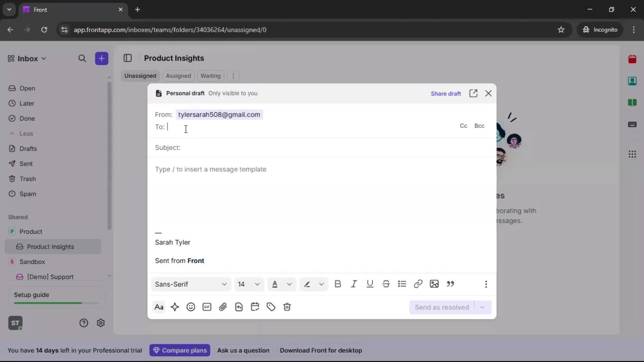Insert a GIF into the message
Viewport: 644px width, 362px height.
pos(207,307)
